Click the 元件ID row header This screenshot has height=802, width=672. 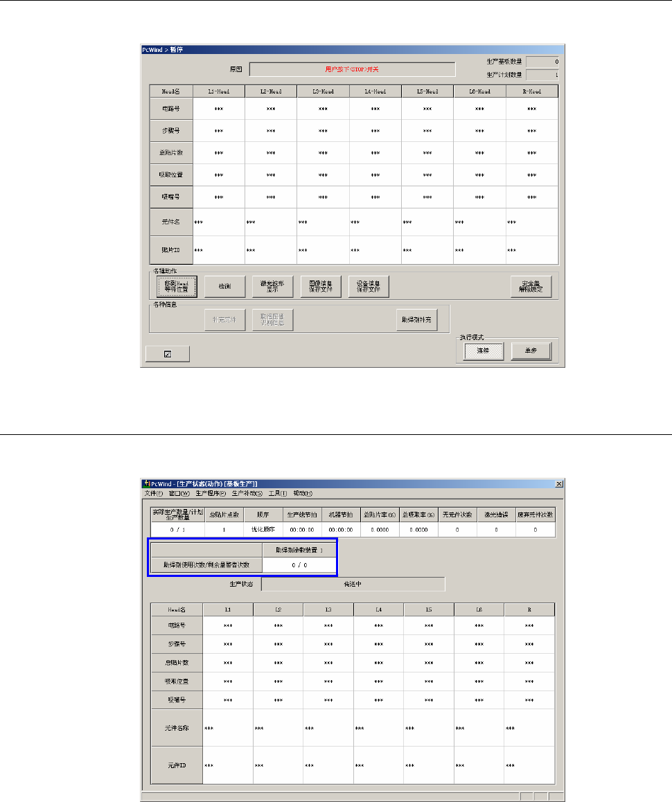coord(177,765)
